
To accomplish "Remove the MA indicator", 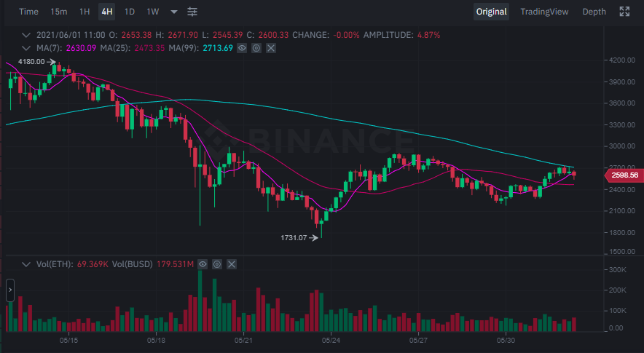I will 271,48.
